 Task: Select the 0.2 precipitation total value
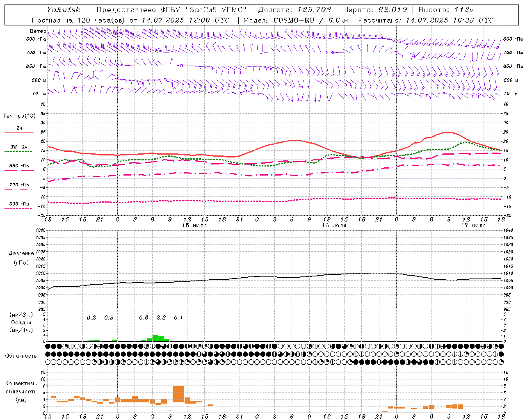91,317
